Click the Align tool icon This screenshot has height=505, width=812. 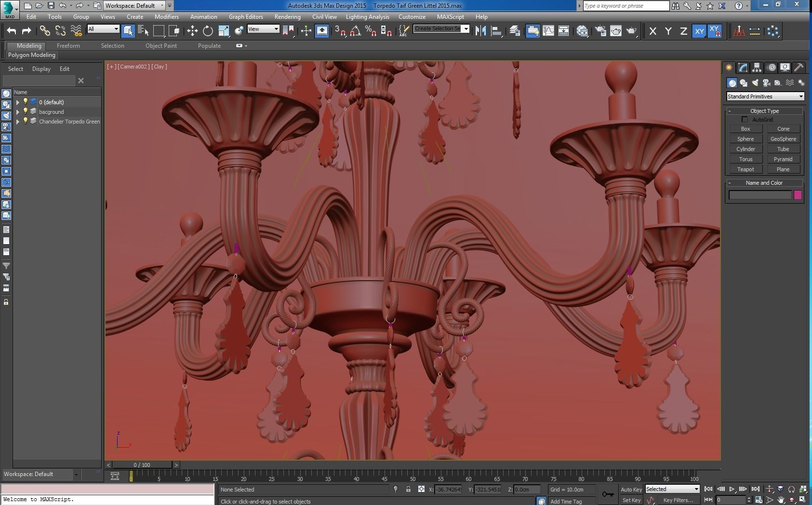tap(496, 31)
